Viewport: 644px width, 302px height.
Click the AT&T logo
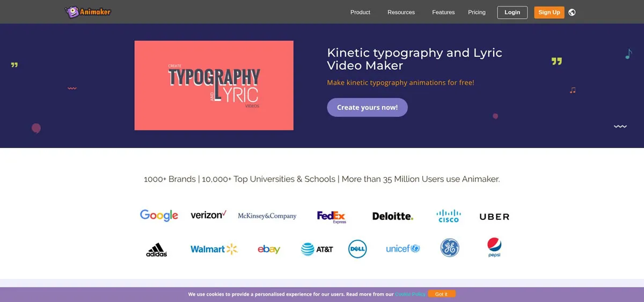pos(317,249)
